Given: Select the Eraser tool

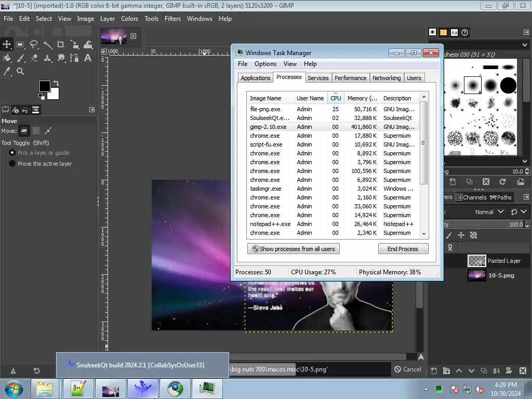Looking at the screenshot, I should [x=34, y=58].
